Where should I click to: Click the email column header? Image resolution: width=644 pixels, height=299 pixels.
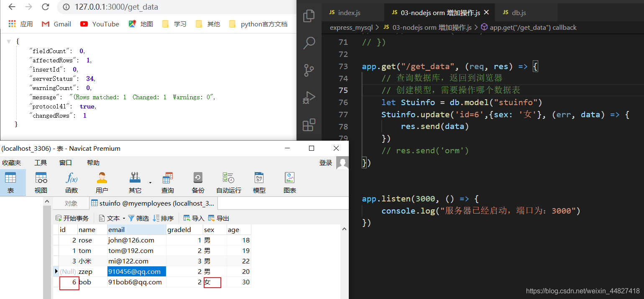tap(137, 229)
